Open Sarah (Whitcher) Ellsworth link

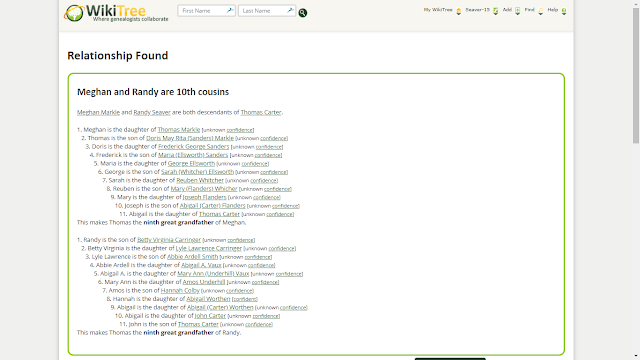[x=197, y=172]
